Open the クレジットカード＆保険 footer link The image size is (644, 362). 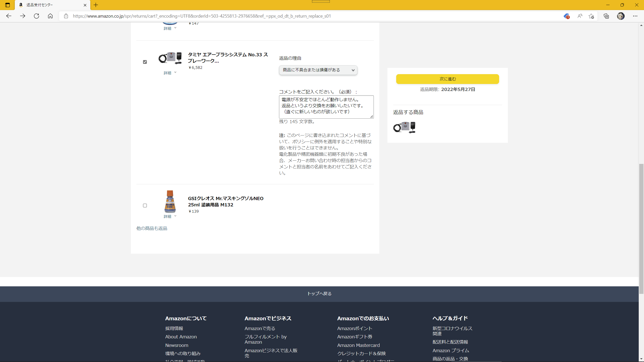(x=361, y=354)
